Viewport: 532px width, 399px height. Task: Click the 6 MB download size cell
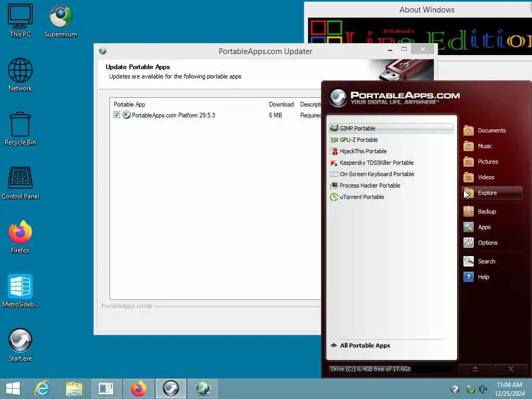point(275,115)
